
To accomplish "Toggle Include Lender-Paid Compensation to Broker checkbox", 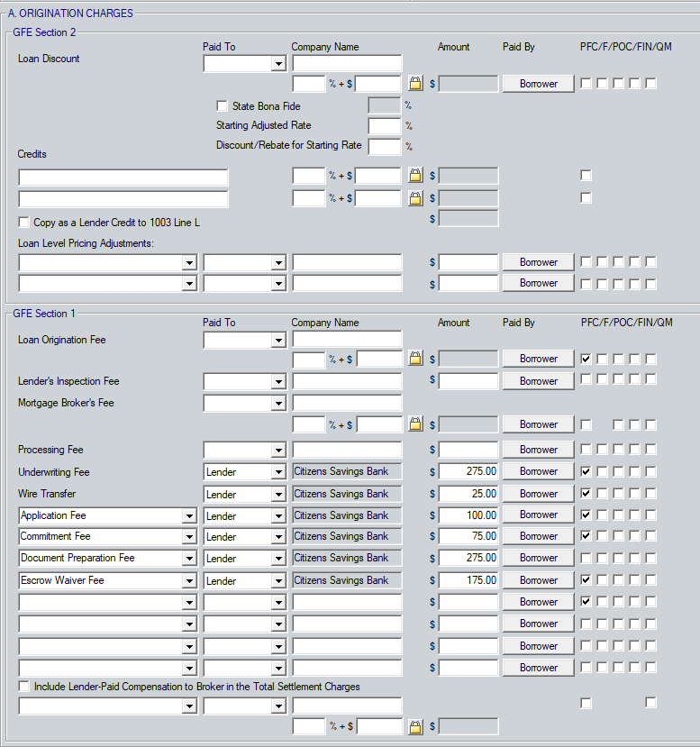I will tap(24, 687).
